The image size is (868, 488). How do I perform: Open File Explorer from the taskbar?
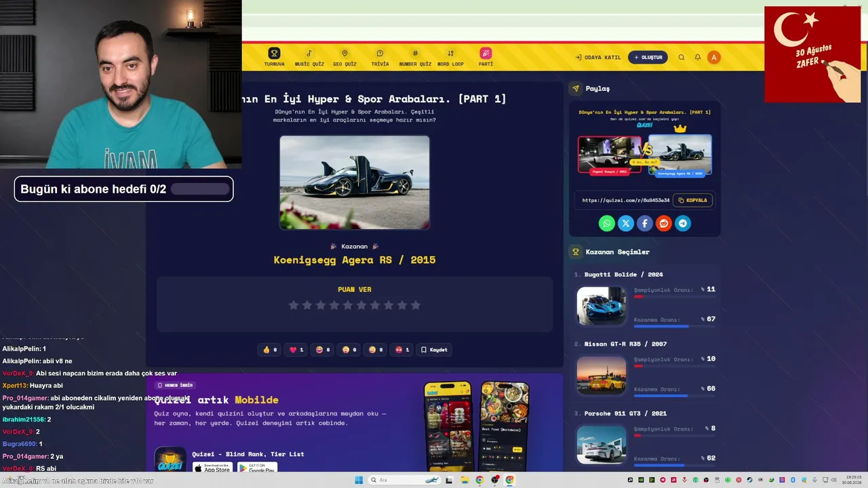click(x=465, y=480)
